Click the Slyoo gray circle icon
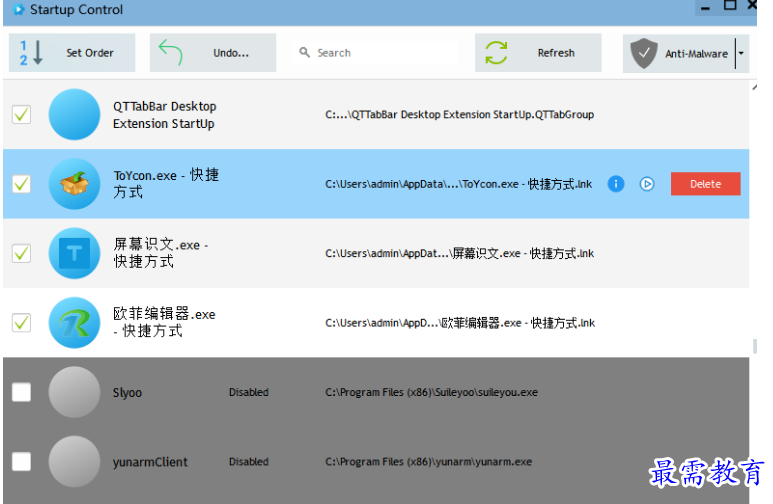This screenshot has height=504, width=773. click(74, 393)
